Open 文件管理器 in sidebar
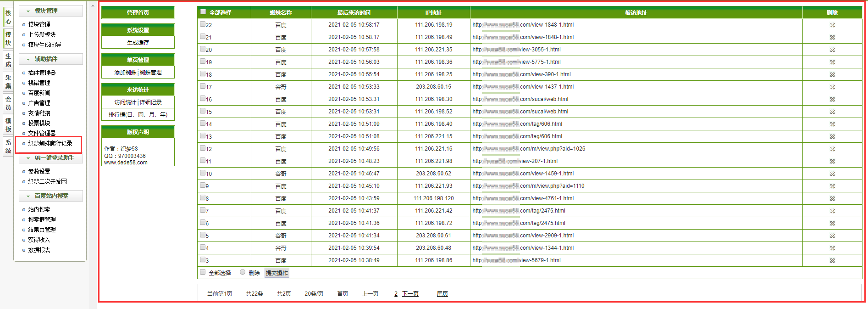 (42, 133)
